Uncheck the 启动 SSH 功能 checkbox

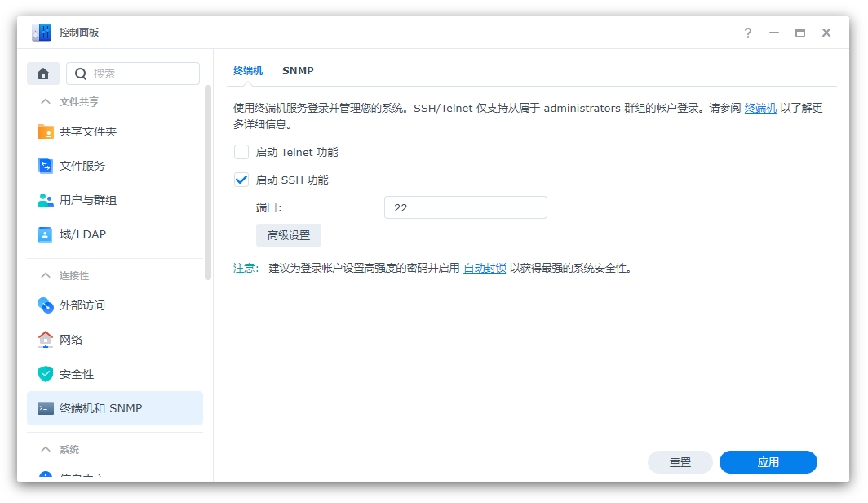(x=241, y=180)
